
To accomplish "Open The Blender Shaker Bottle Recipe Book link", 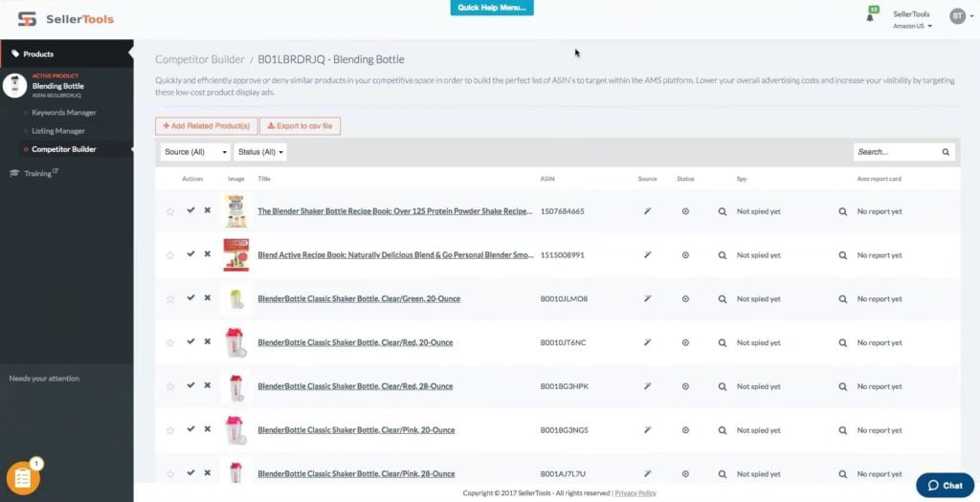I will pos(395,211).
